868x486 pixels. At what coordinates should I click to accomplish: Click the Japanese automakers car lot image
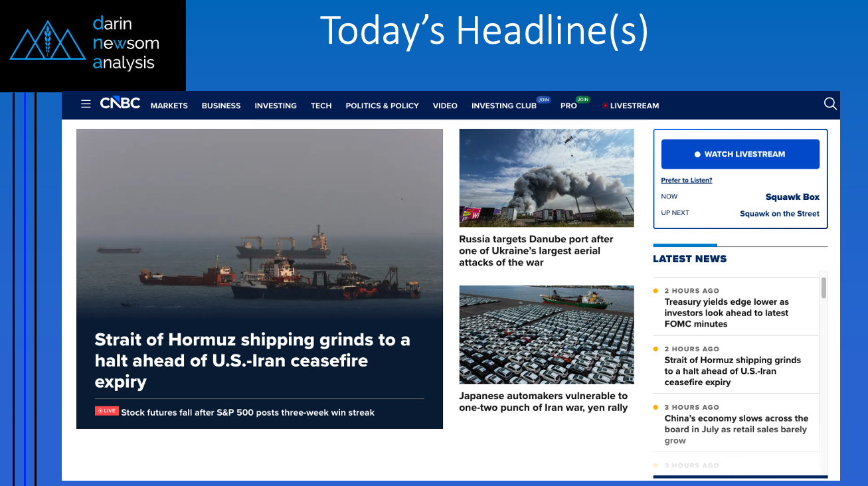coord(547,335)
